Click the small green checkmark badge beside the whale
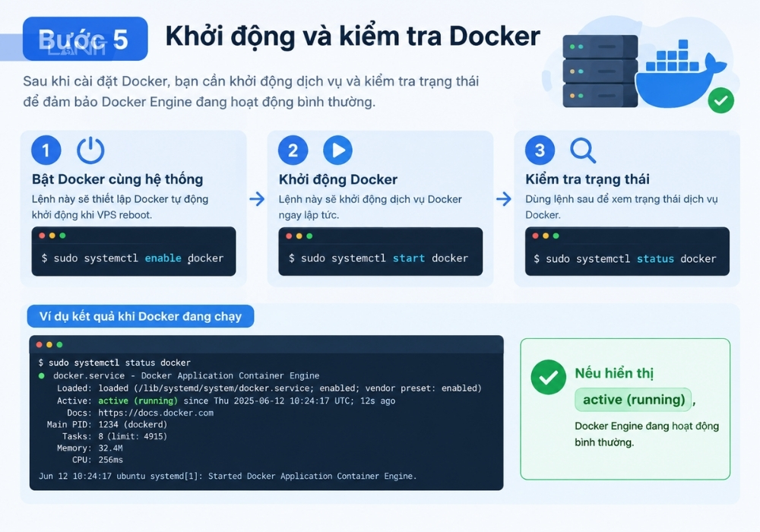The height and width of the screenshot is (532, 760). (x=720, y=100)
